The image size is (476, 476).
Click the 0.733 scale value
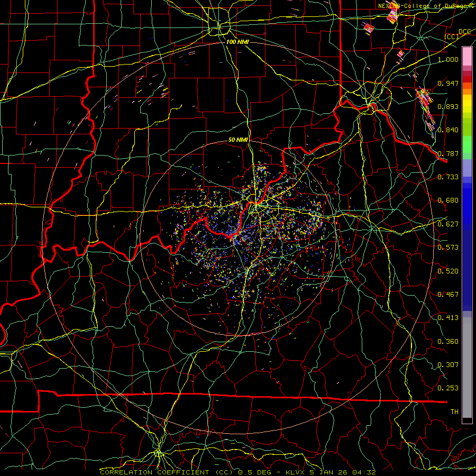pos(448,177)
